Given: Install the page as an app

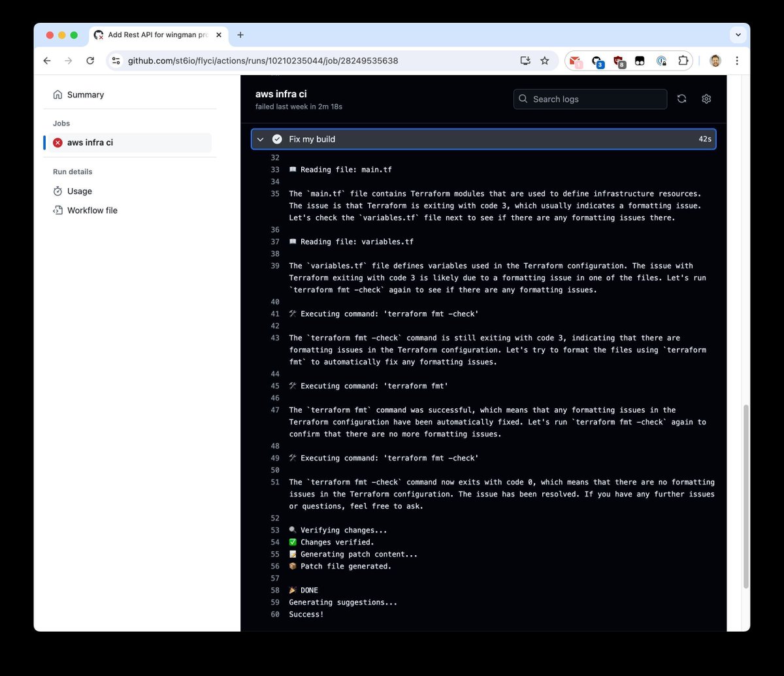Looking at the screenshot, I should pos(525,61).
